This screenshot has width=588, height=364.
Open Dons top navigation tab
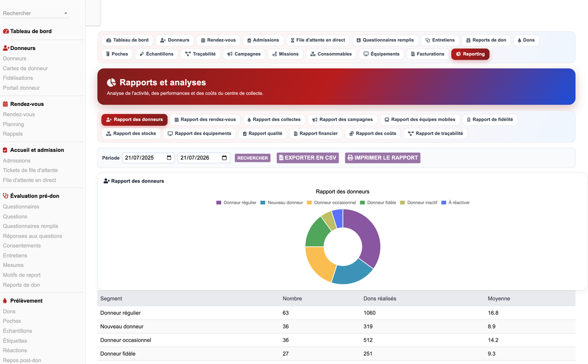point(526,40)
